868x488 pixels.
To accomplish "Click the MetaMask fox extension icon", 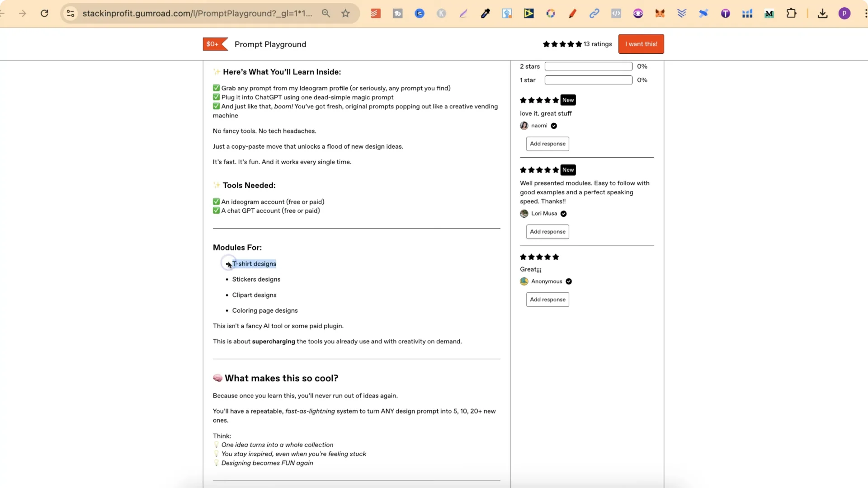I will click(x=660, y=14).
